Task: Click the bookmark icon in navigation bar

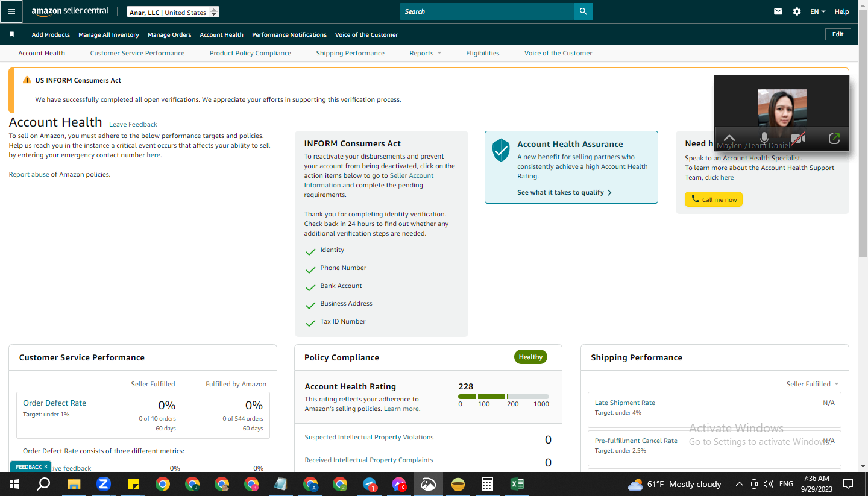Action: click(11, 34)
